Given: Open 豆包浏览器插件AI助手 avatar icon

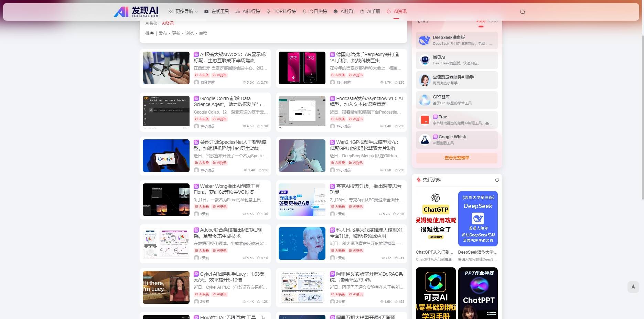Looking at the screenshot, I should tap(425, 80).
